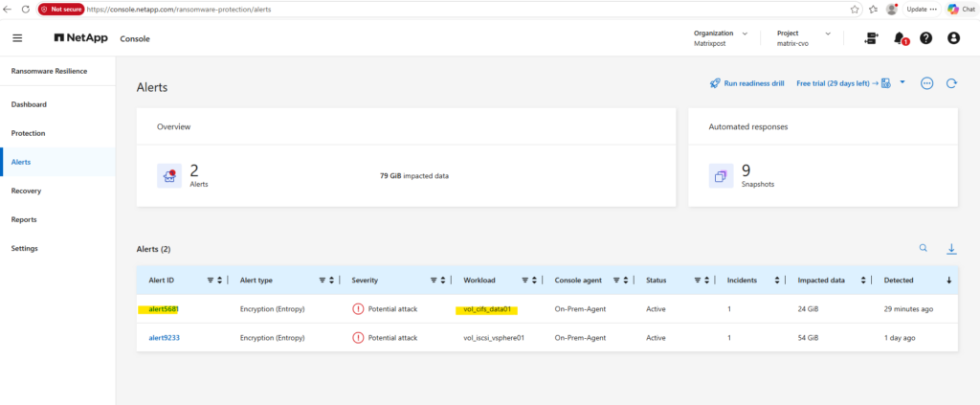Open the browser profile avatar
This screenshot has width=980, height=405.
[x=892, y=10]
